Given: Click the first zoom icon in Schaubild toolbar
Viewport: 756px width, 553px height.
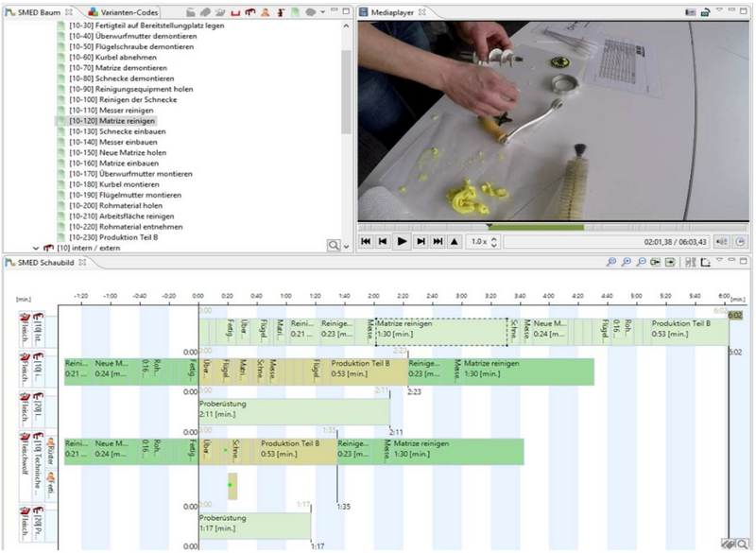Looking at the screenshot, I should [612, 262].
